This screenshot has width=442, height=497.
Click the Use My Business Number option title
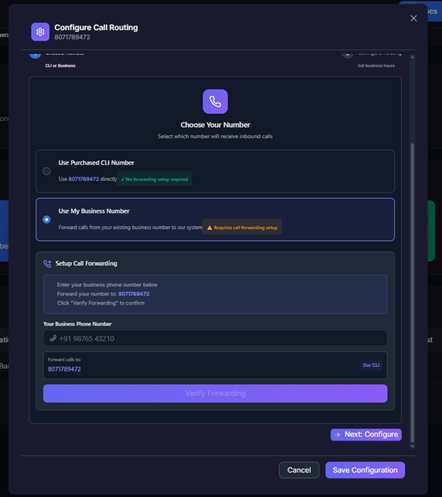(x=94, y=211)
